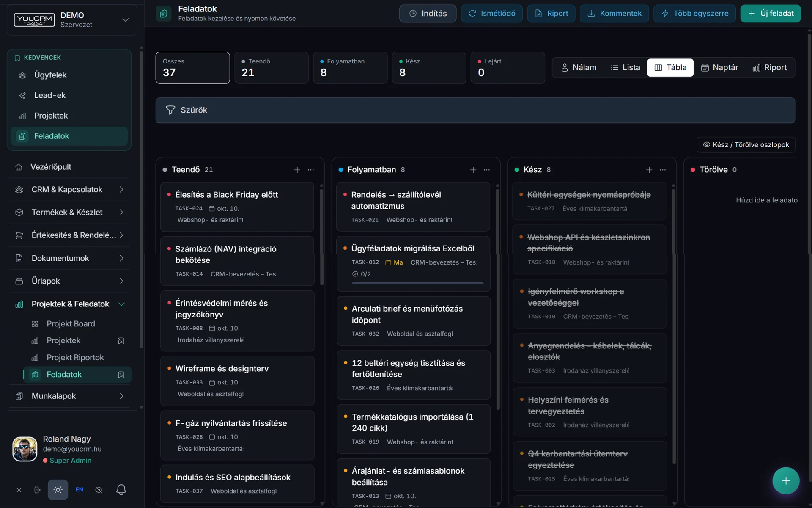Click the Több egyszerre button
812x508 pixels.
click(694, 14)
